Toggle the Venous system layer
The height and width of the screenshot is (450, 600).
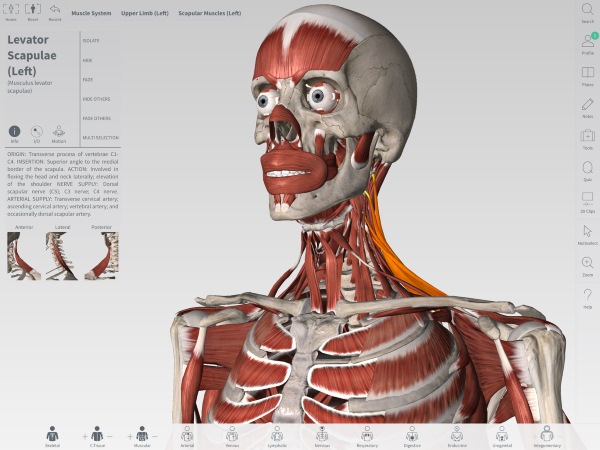pyautogui.click(x=232, y=436)
